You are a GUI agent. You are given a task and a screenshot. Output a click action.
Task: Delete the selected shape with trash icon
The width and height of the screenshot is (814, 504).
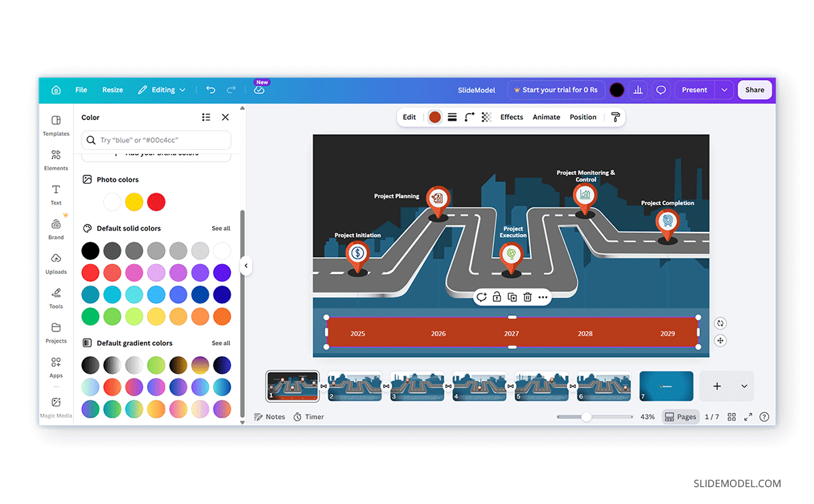coord(527,297)
